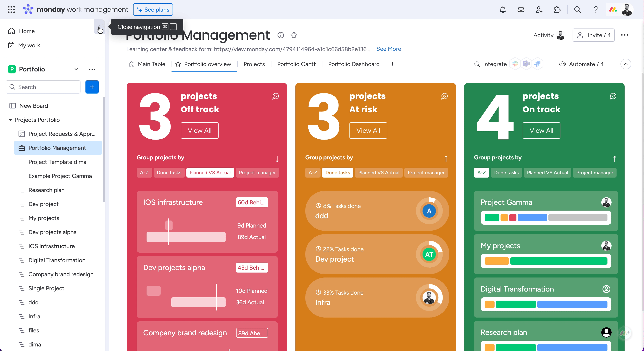Image resolution: width=644 pixels, height=351 pixels.
Task: Click Digital Transformation status progress bar
Action: point(546,304)
